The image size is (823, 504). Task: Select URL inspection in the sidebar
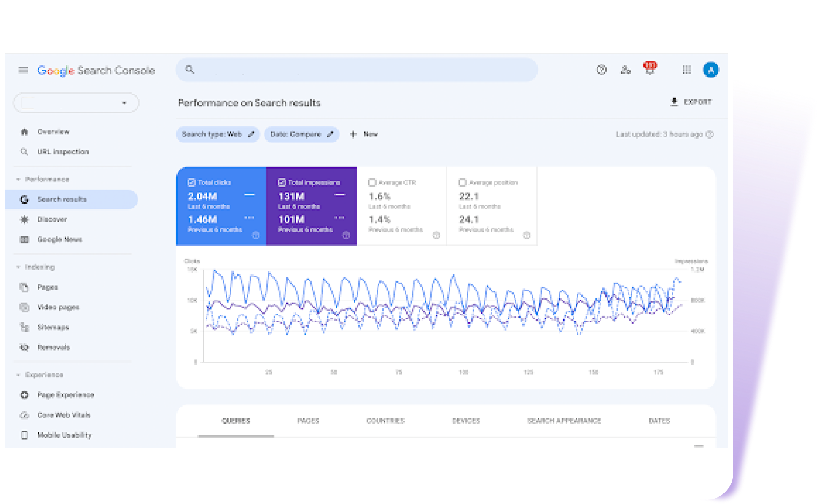pos(63,152)
